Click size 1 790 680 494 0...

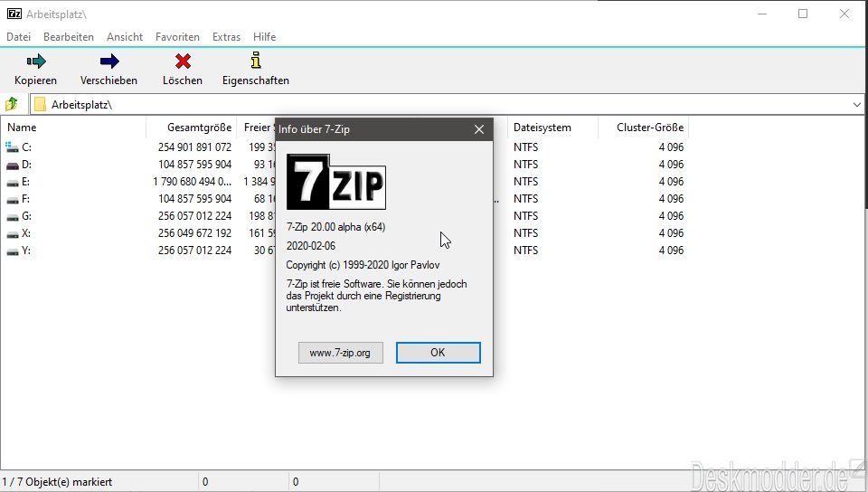(192, 182)
